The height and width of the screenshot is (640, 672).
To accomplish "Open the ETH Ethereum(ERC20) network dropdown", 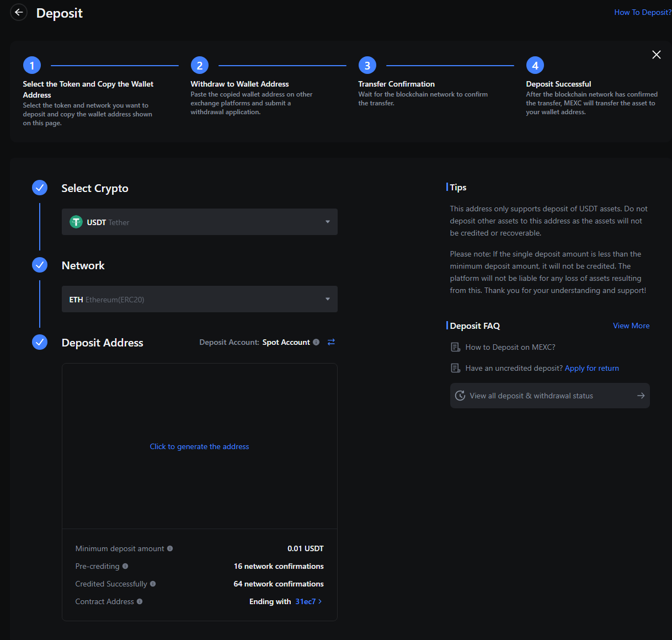I will click(199, 299).
